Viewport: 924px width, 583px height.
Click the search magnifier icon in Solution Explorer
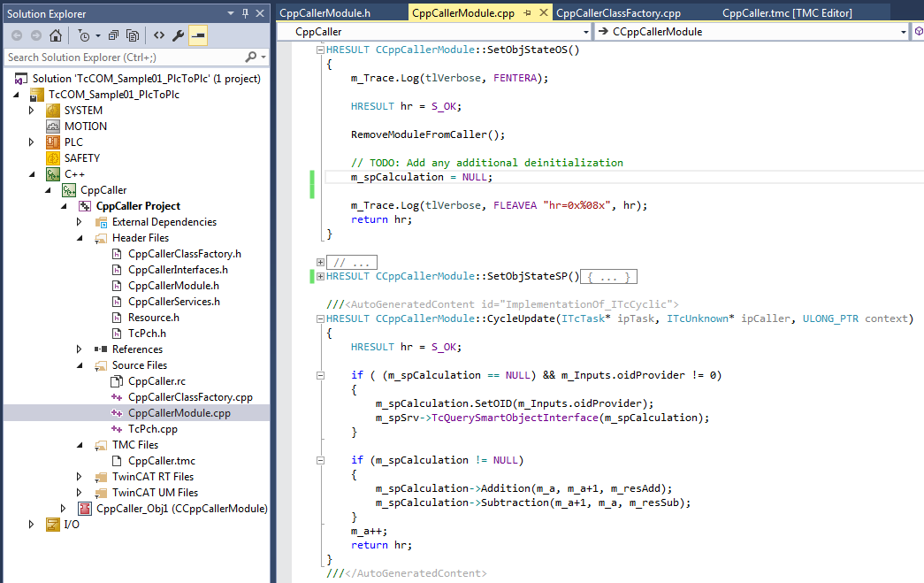[x=251, y=58]
